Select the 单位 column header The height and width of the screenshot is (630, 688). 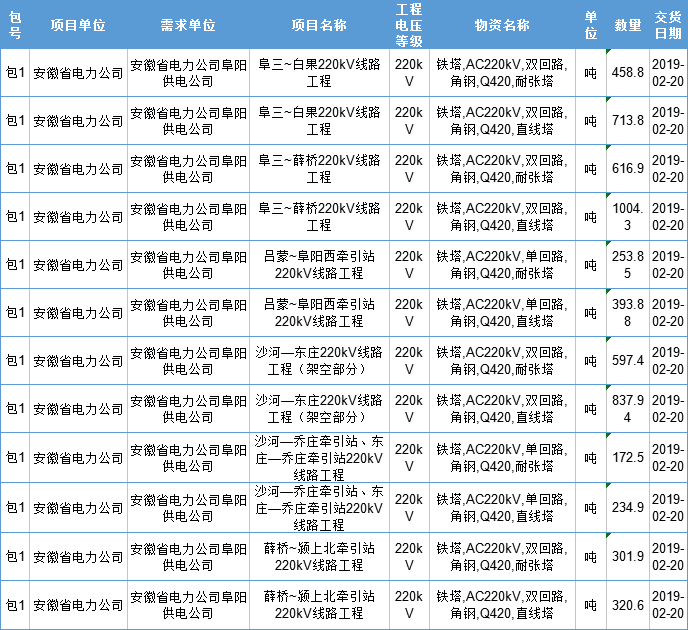(591, 25)
